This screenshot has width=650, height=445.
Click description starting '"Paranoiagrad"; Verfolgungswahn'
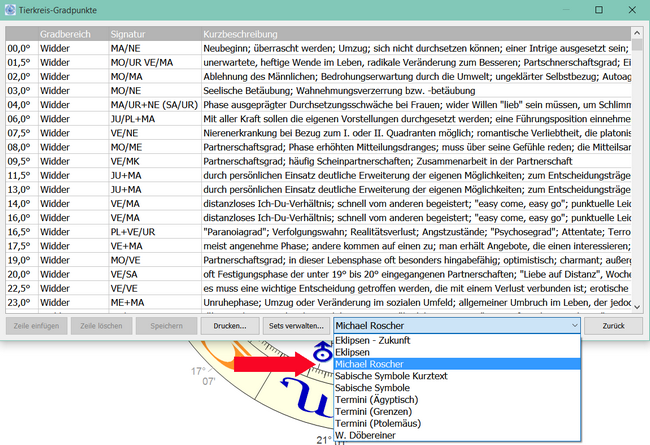pyautogui.click(x=416, y=232)
